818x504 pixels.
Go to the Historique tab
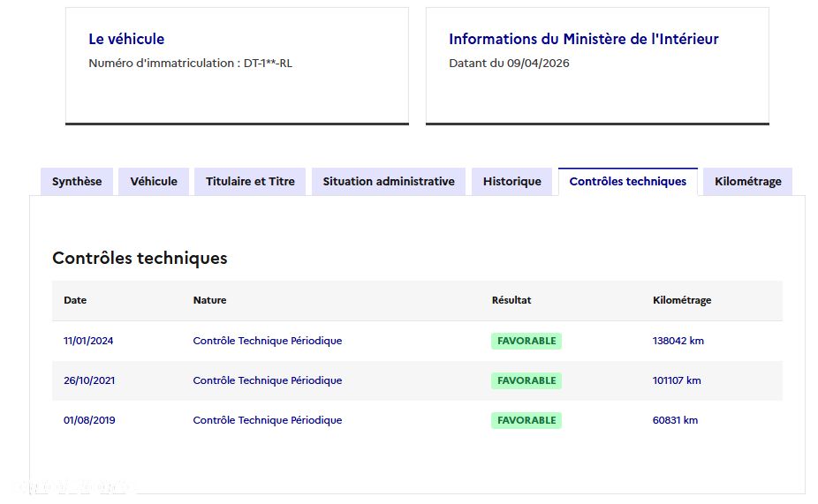point(512,182)
